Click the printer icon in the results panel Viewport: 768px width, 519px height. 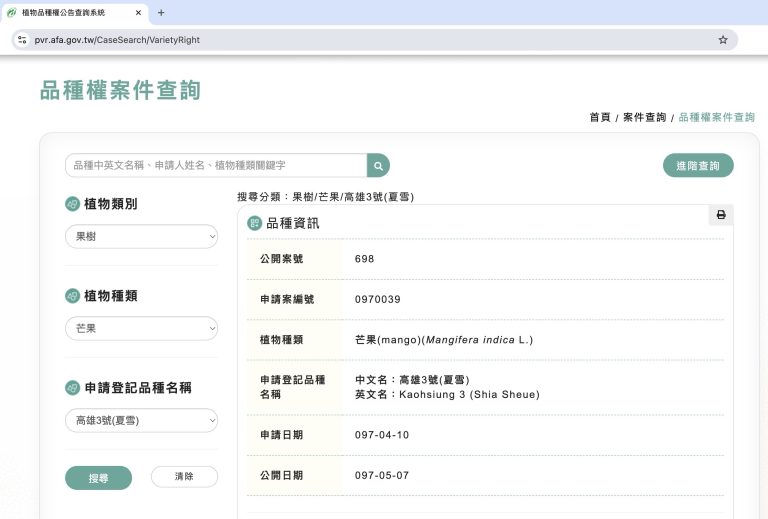pyautogui.click(x=721, y=215)
